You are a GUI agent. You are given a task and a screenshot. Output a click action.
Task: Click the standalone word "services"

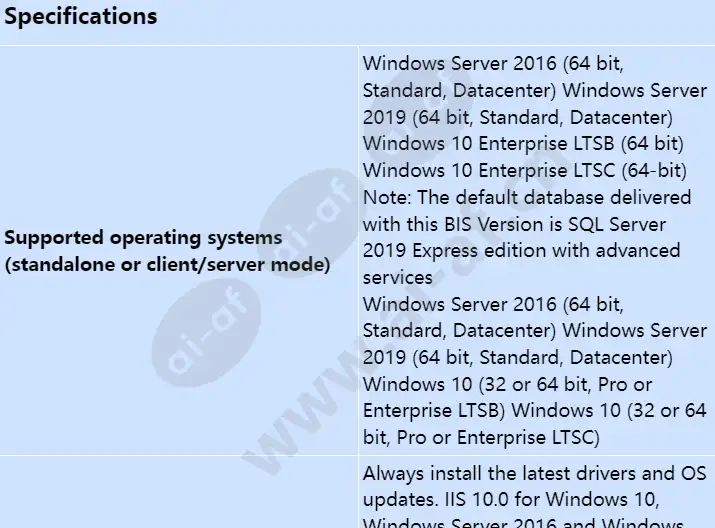tap(398, 277)
